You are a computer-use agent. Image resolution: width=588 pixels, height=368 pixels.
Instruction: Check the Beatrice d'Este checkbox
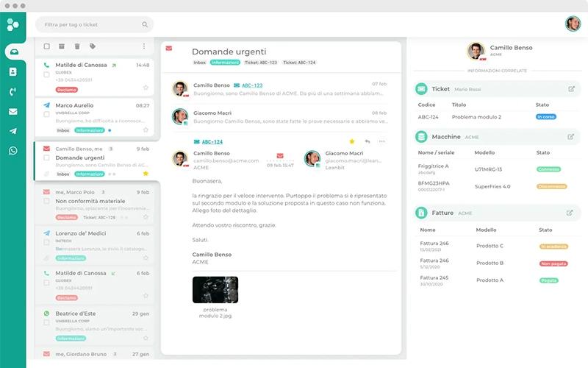46,322
